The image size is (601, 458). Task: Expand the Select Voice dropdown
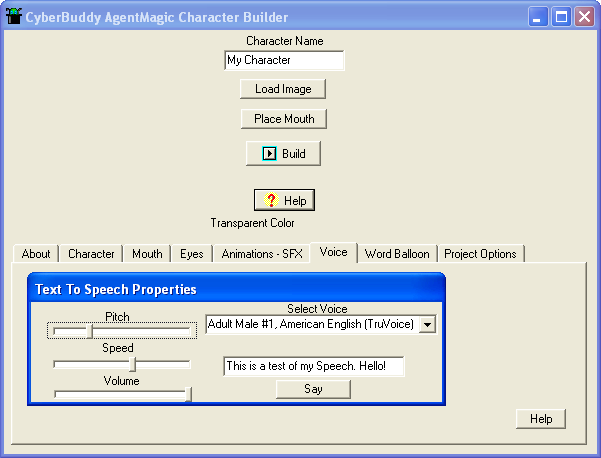point(427,324)
